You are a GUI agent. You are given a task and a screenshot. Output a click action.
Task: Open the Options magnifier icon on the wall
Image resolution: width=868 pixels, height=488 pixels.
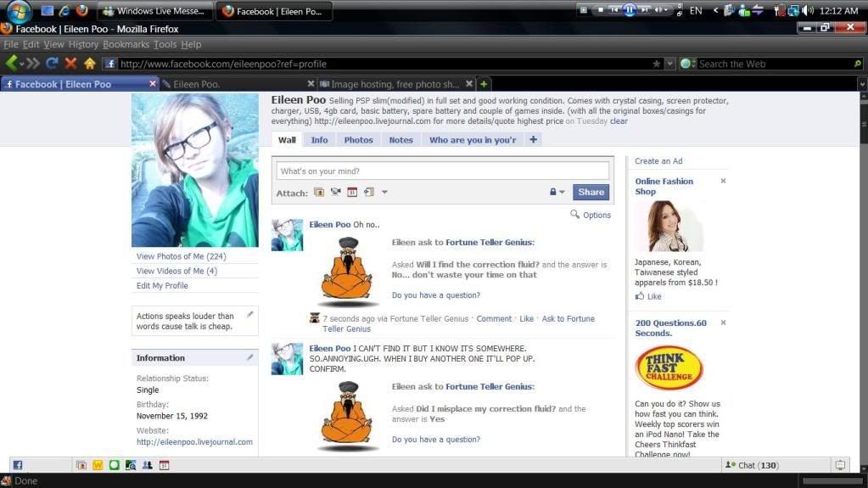(x=574, y=215)
